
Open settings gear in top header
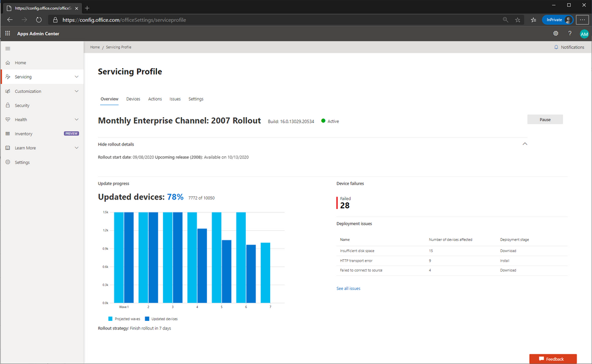click(x=556, y=34)
